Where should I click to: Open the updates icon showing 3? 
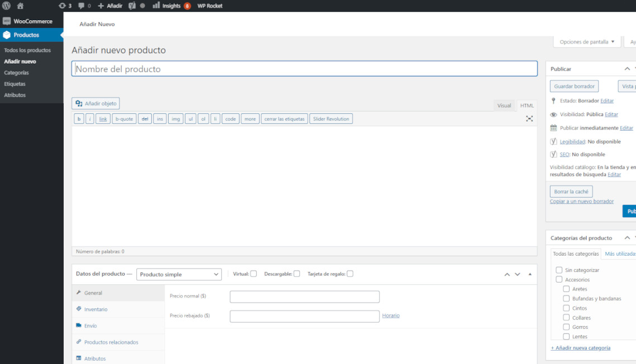click(x=61, y=6)
